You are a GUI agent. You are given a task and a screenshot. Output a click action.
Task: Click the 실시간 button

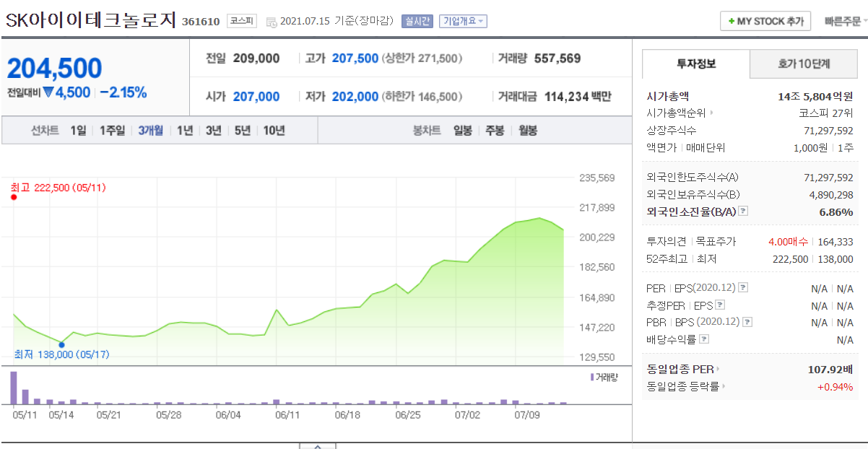coord(417,22)
